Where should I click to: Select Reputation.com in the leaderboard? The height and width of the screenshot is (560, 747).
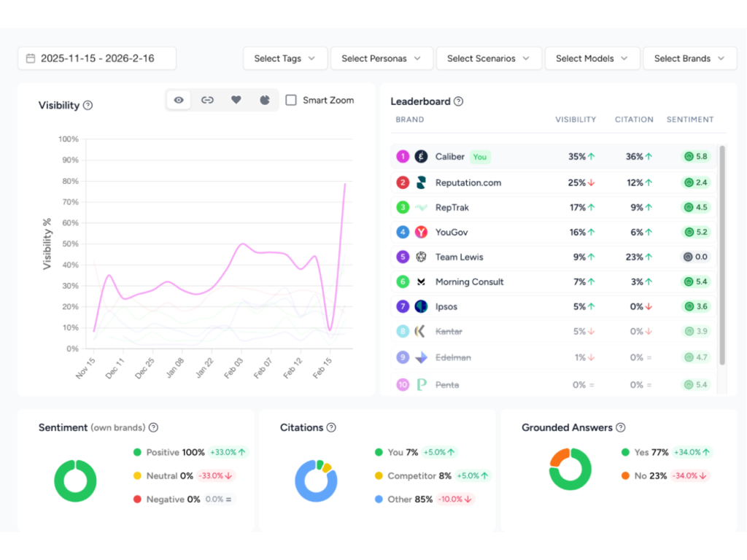tap(468, 182)
